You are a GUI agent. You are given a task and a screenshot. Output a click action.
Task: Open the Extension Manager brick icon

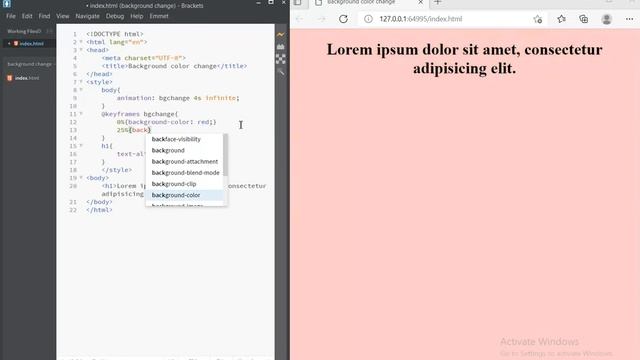281,47
